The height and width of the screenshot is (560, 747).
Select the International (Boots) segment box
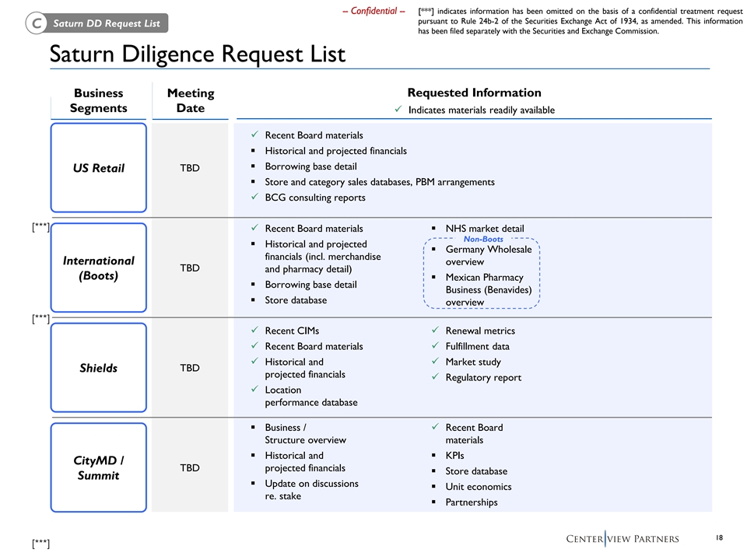[x=99, y=268]
